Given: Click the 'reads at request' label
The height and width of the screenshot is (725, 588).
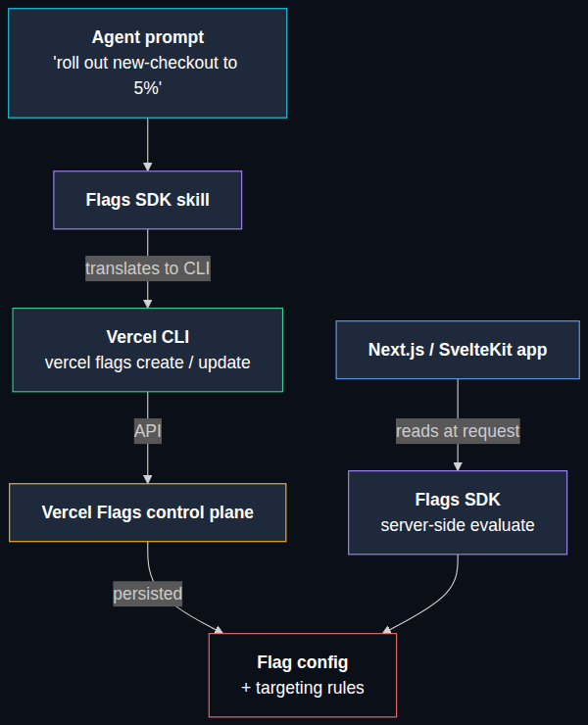Looking at the screenshot, I should [458, 431].
